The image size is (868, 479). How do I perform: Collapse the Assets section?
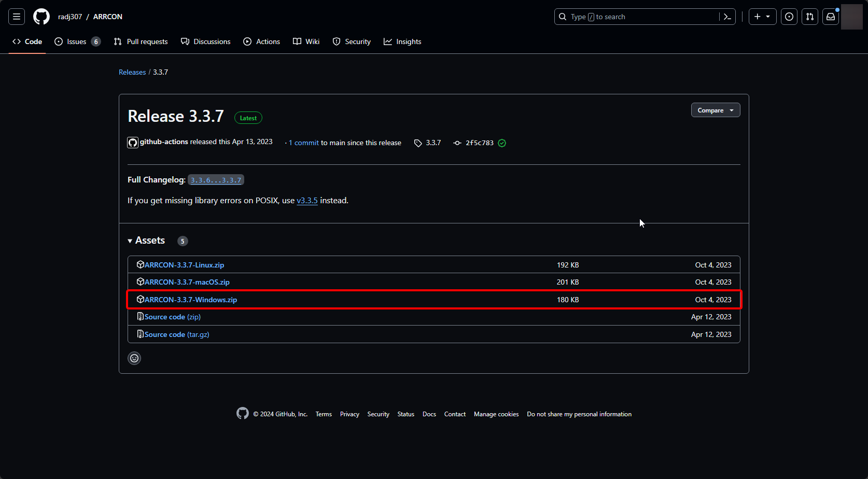pos(146,241)
